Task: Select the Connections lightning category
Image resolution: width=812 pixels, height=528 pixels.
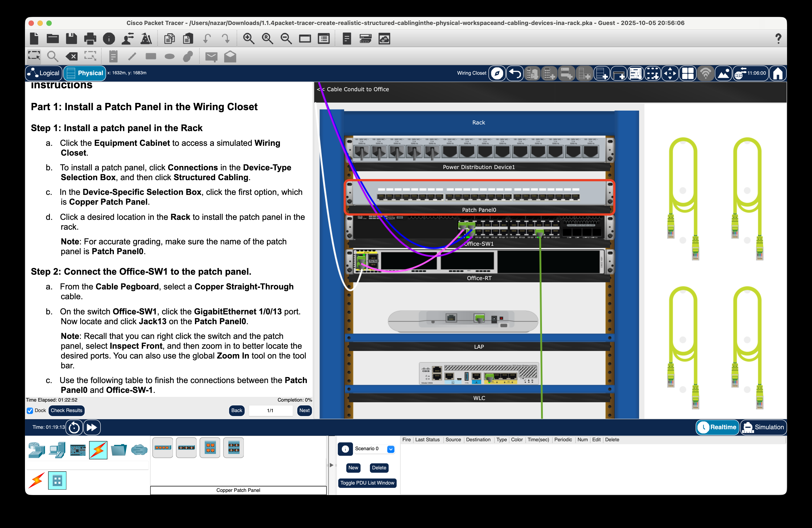Action: coord(98,450)
